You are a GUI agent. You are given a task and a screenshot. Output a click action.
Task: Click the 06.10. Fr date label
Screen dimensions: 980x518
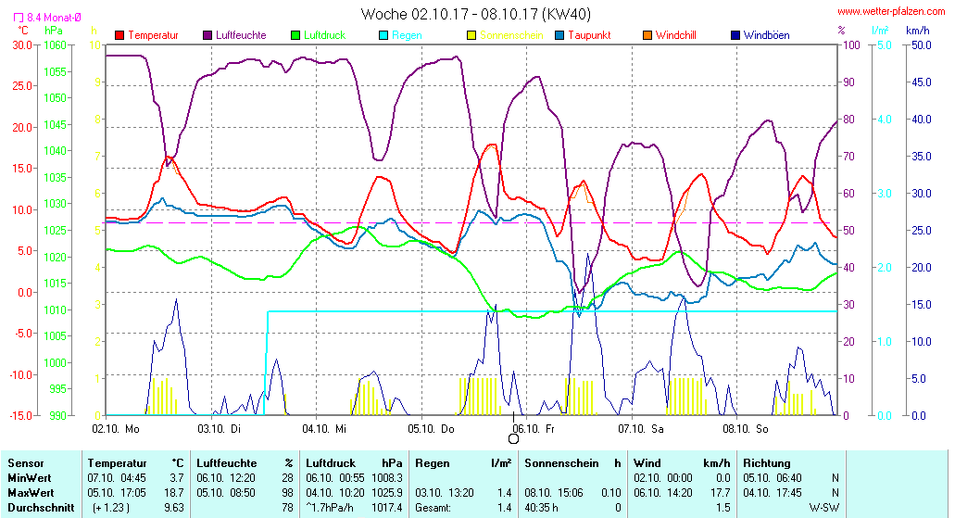pyautogui.click(x=534, y=429)
